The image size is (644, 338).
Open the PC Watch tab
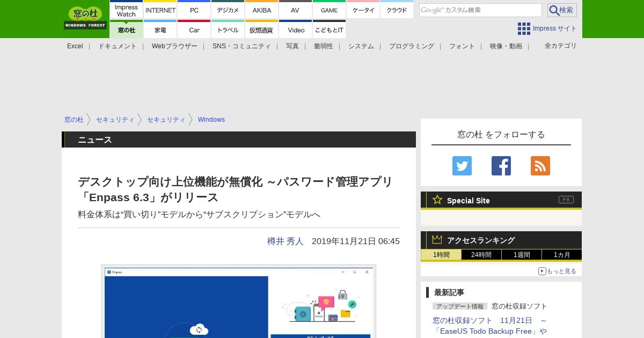(194, 10)
